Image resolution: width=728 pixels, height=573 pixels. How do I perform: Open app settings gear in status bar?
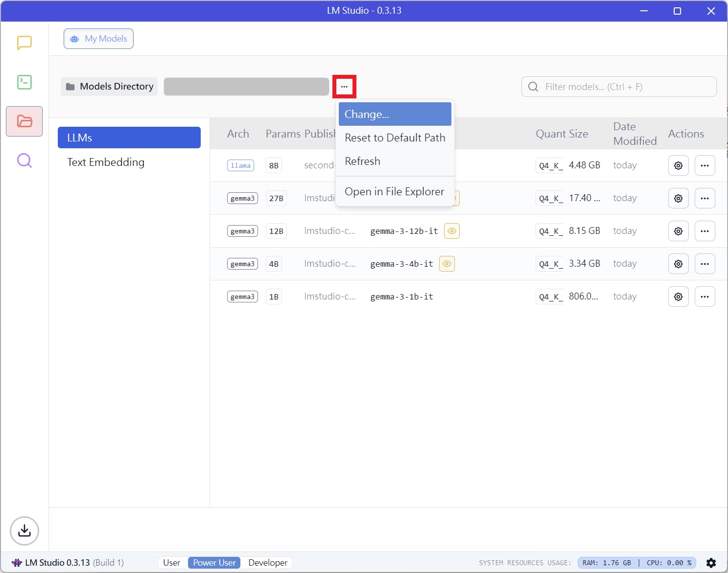(x=711, y=563)
